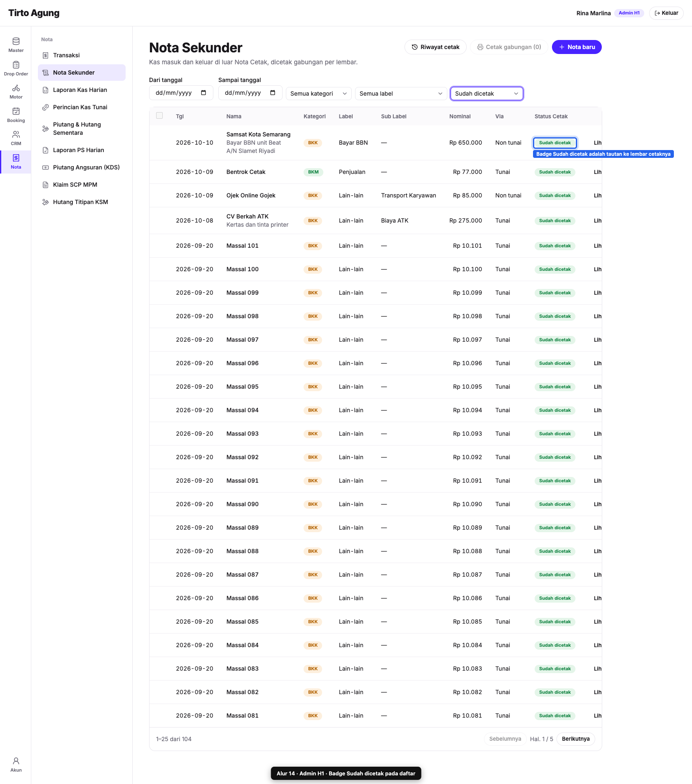Image resolution: width=692 pixels, height=784 pixels.
Task: Click the Ojek Online Gojek name cell
Action: pyautogui.click(x=251, y=195)
